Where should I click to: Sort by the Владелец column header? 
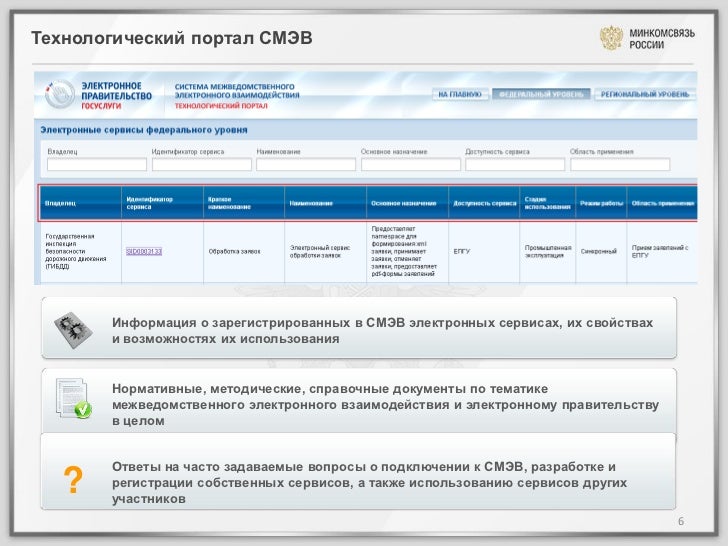pos(81,203)
